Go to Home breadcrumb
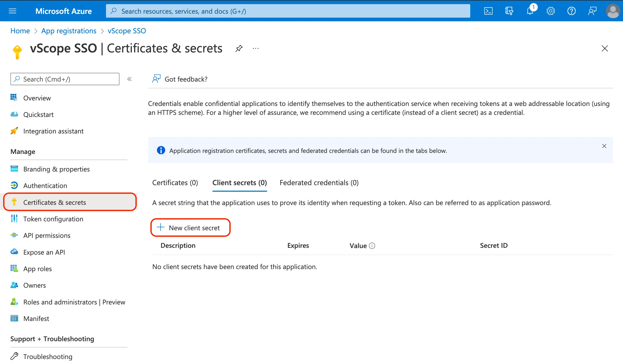Image resolution: width=623 pixels, height=364 pixels. pos(20,31)
